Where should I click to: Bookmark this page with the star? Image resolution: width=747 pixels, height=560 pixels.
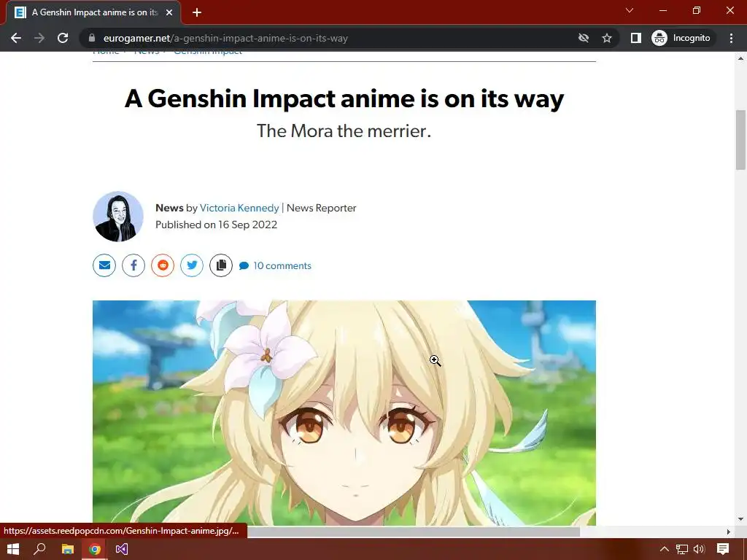coord(606,38)
